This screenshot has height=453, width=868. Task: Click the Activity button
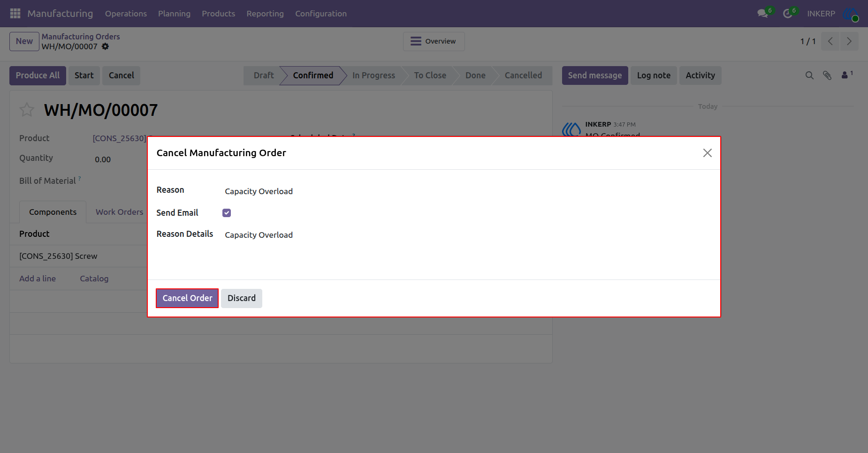[x=700, y=75]
